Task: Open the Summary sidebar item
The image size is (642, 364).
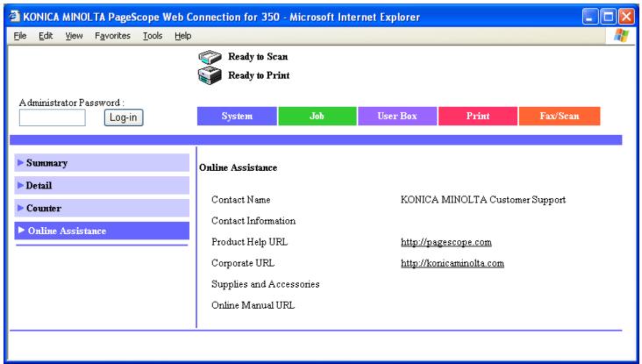Action: click(x=102, y=163)
